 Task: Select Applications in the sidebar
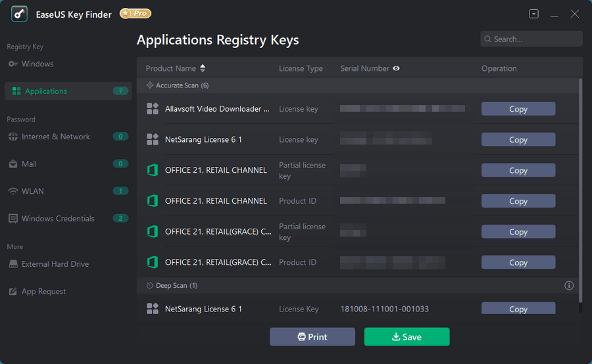(68, 91)
